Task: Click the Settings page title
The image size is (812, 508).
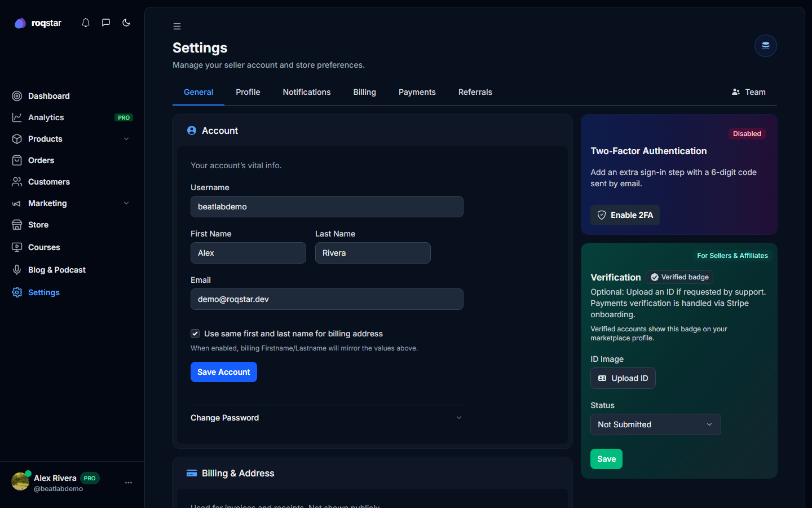Action: coord(200,48)
